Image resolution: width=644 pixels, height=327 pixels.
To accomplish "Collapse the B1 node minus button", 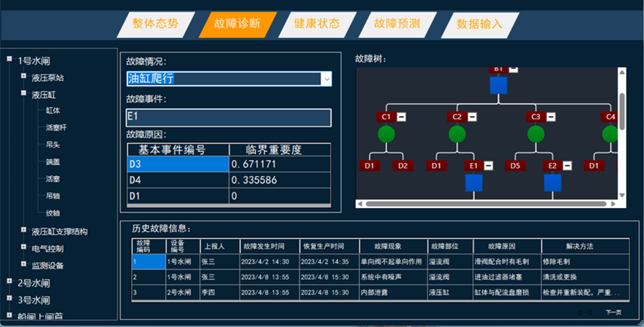I will point(514,70).
